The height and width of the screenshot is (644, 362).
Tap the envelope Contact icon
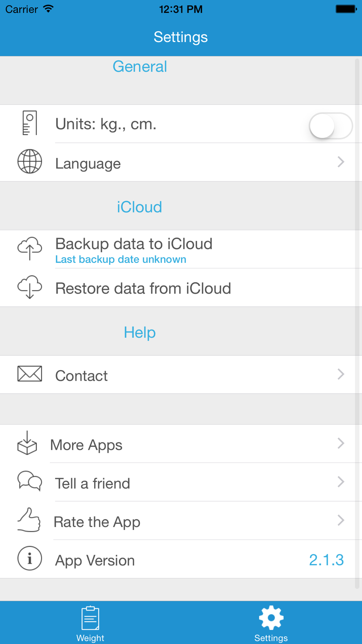click(30, 374)
